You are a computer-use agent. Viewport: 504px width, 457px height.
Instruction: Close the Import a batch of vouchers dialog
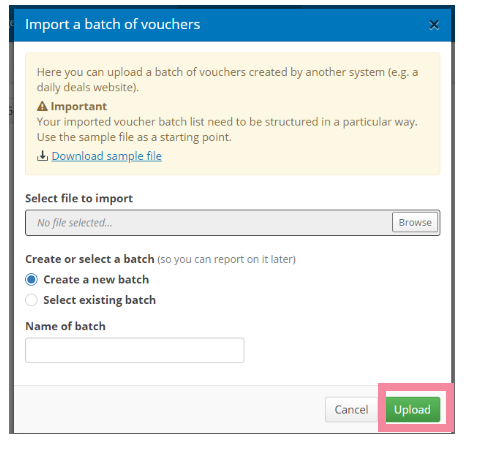(x=434, y=25)
